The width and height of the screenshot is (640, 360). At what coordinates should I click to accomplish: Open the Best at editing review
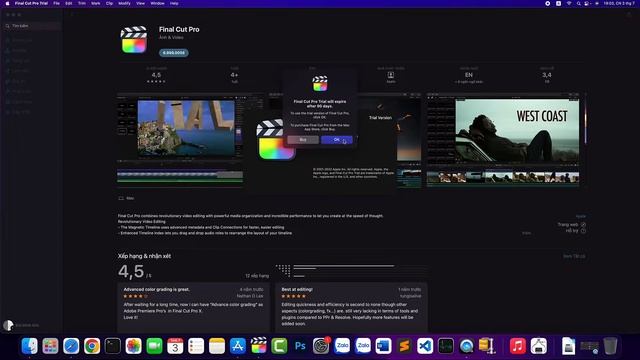(x=351, y=307)
